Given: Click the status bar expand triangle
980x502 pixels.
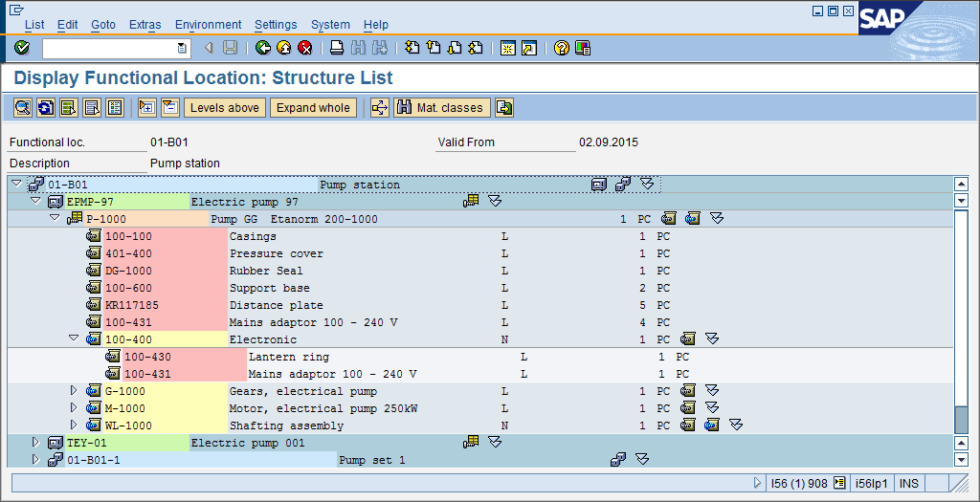Looking at the screenshot, I should 758,483.
